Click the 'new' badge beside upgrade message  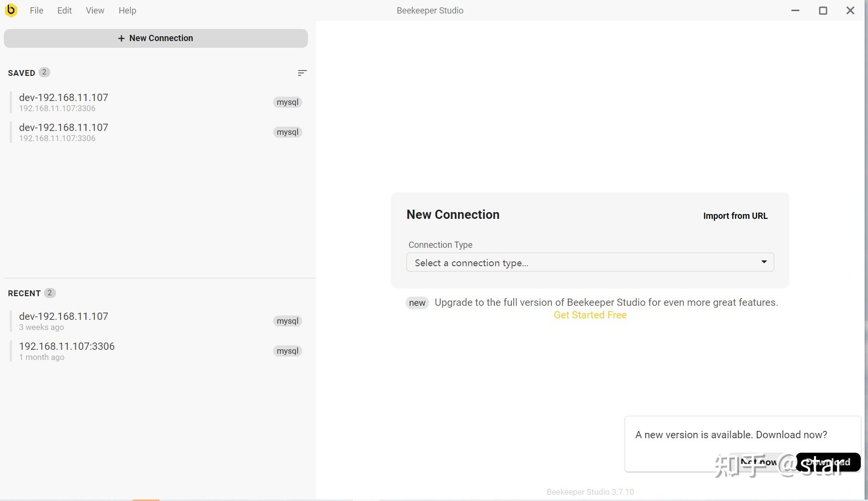click(417, 303)
